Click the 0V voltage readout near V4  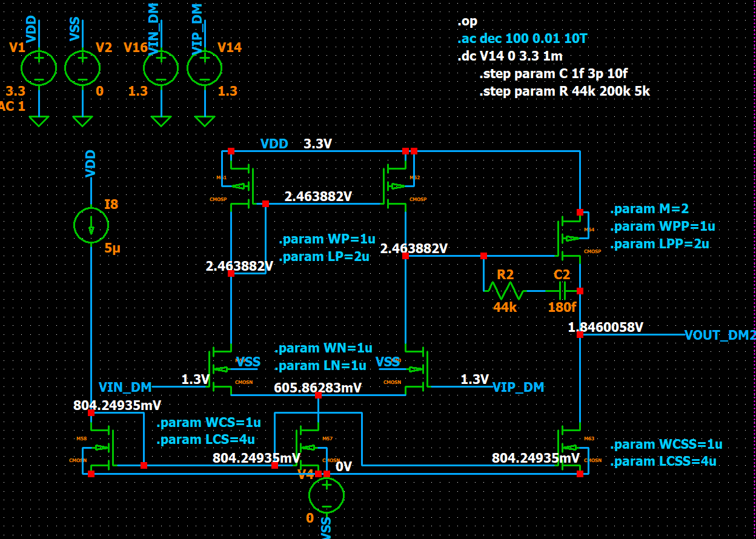tap(343, 466)
